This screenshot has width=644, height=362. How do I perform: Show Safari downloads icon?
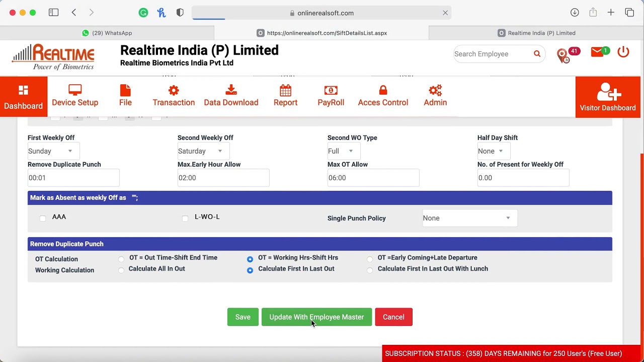[575, 13]
